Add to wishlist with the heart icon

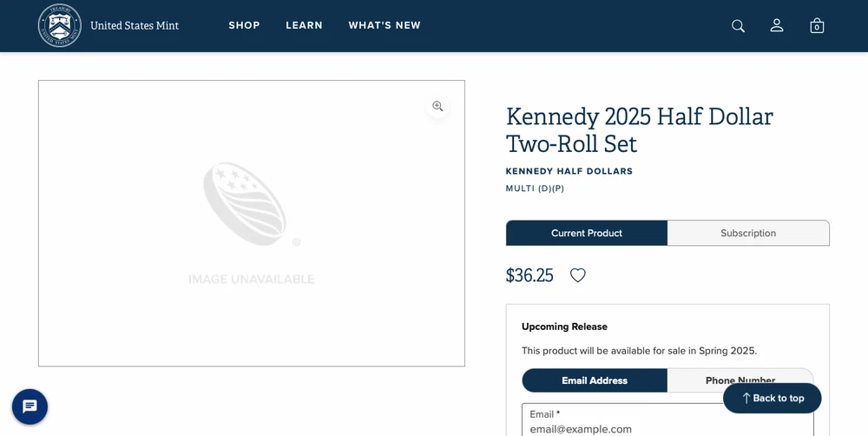click(x=578, y=275)
